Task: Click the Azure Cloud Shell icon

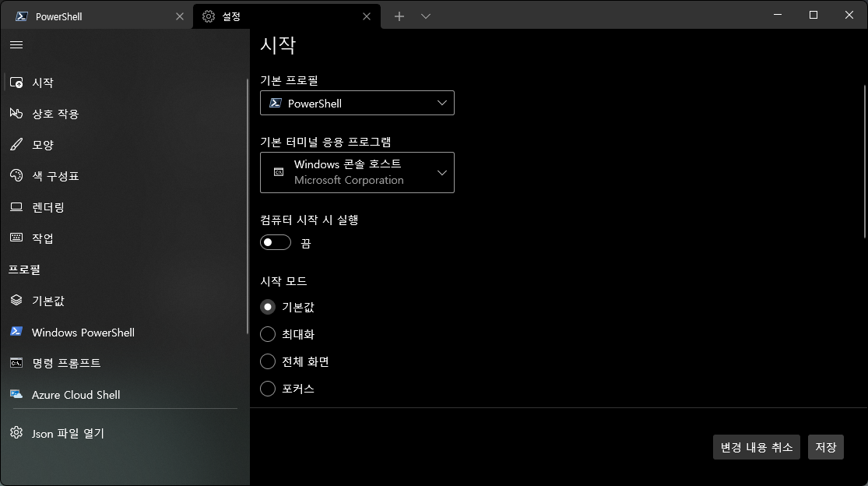Action: [16, 394]
